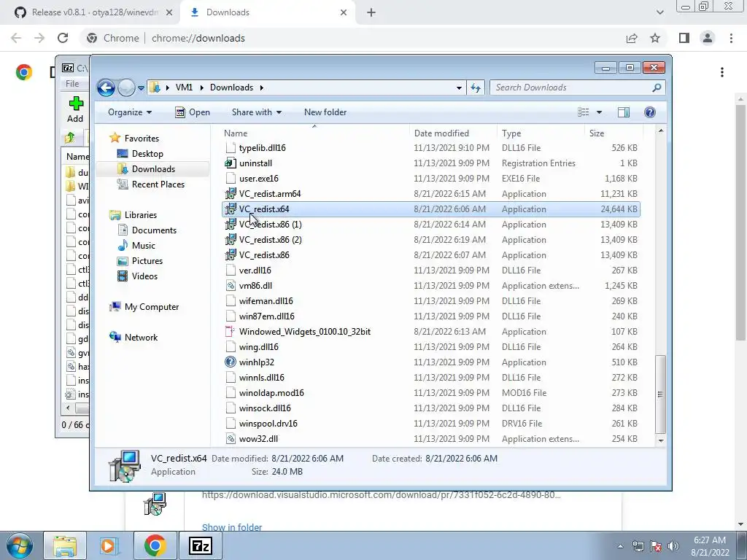
Task: Open the Organize menu
Action: (x=130, y=112)
